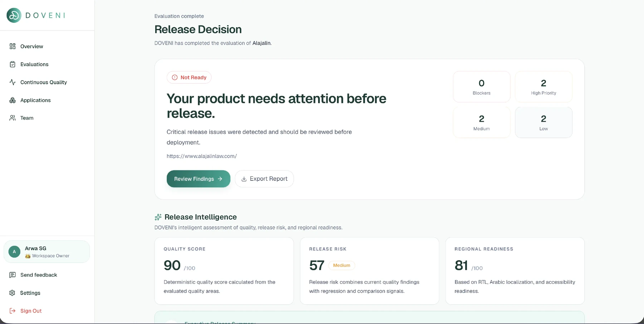This screenshot has width=644, height=324.
Task: Click the arrow in Review Findings
Action: pyautogui.click(x=220, y=179)
